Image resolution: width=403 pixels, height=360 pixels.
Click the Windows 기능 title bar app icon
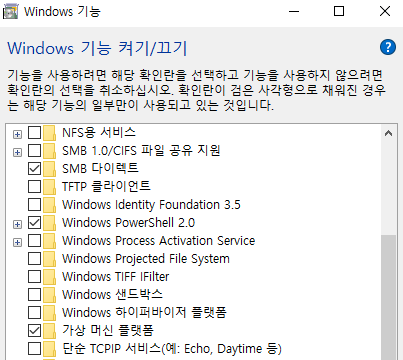click(10, 12)
